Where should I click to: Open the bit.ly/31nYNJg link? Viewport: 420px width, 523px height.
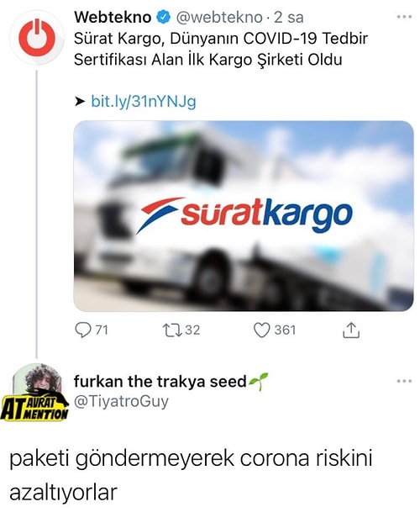click(x=144, y=102)
